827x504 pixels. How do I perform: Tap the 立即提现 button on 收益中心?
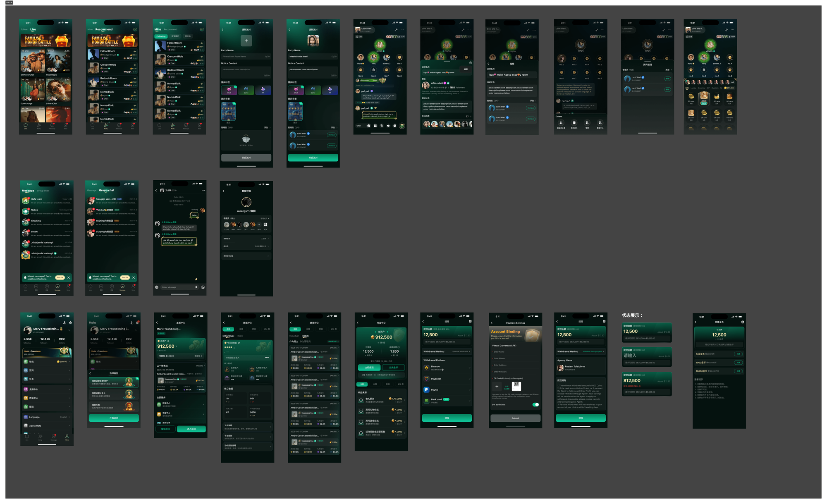369,368
